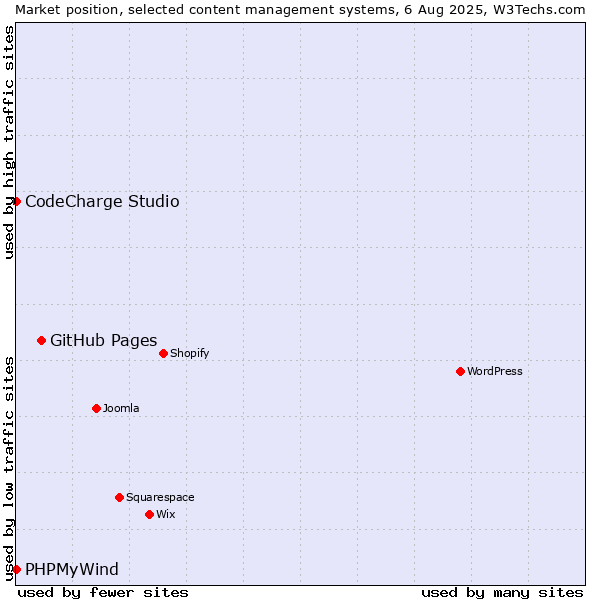
Task: Click the chart title mentioning W3Techs.com
Action: click(x=300, y=10)
